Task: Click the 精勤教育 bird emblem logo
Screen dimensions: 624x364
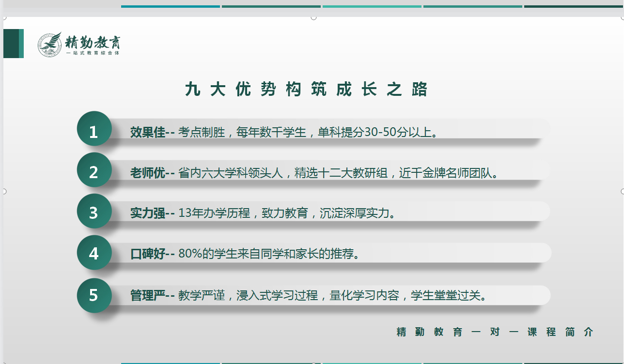Action: [50, 45]
